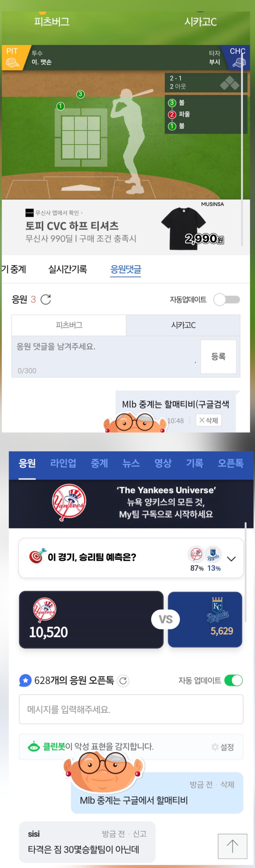This screenshot has width=255, height=868.
Task: Vote for Yankees 10,520 cheer box
Action: [91, 619]
